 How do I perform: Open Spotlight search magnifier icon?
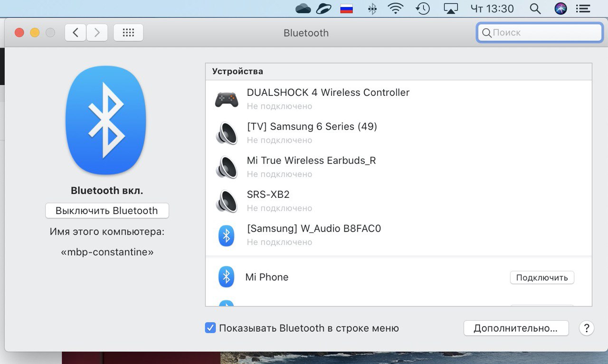coord(535,9)
